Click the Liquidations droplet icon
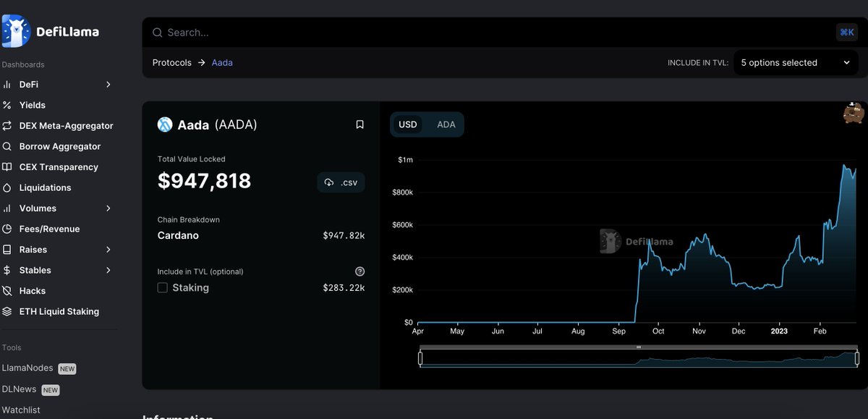This screenshot has width=868, height=419. [x=7, y=187]
